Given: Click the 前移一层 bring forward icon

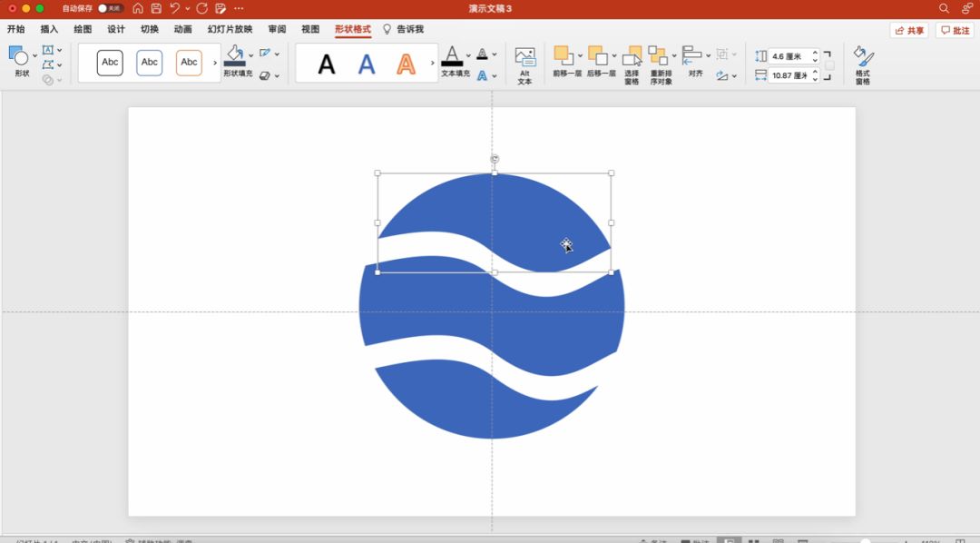Looking at the screenshot, I should click(563, 55).
